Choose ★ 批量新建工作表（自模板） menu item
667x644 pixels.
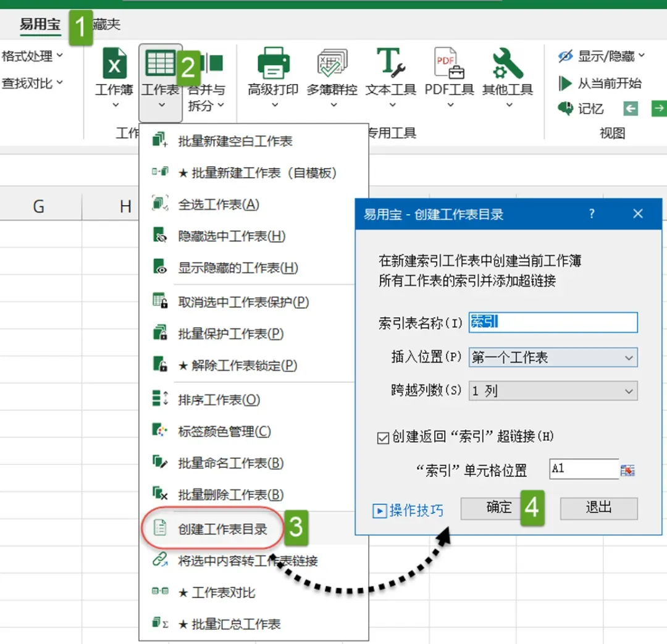[254, 173]
